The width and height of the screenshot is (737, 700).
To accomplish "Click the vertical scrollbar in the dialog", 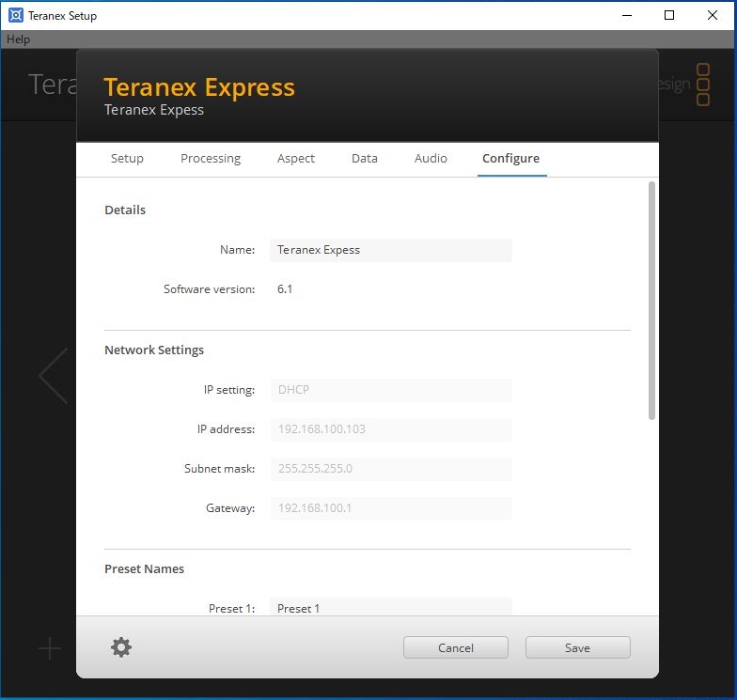I will tap(651, 301).
